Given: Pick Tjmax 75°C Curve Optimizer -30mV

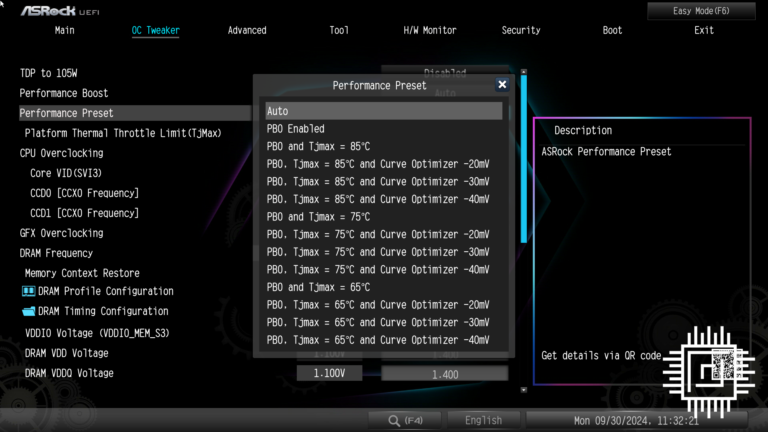Looking at the screenshot, I should point(384,252).
